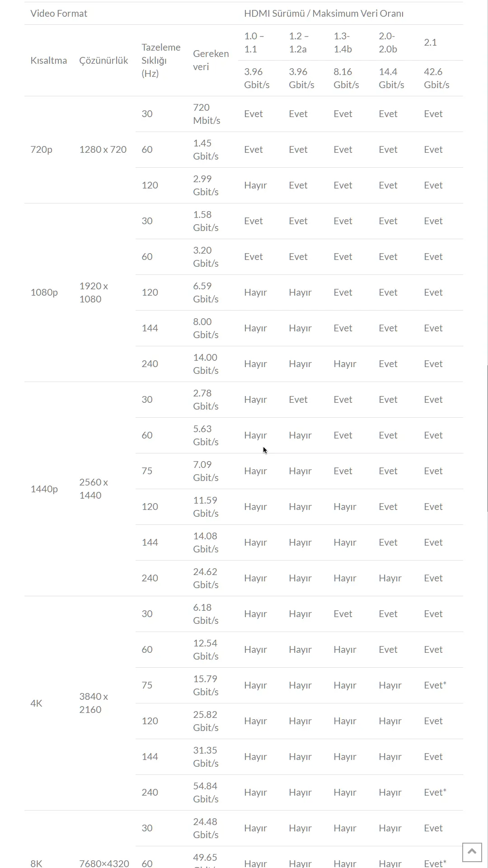Click the 2.0-2.0b HDMI version header
Viewport: 488px width, 868px height.
388,42
